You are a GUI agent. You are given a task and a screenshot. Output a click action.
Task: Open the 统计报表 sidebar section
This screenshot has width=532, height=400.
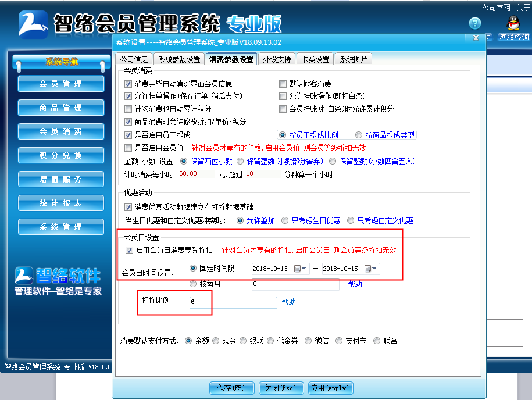pos(60,203)
